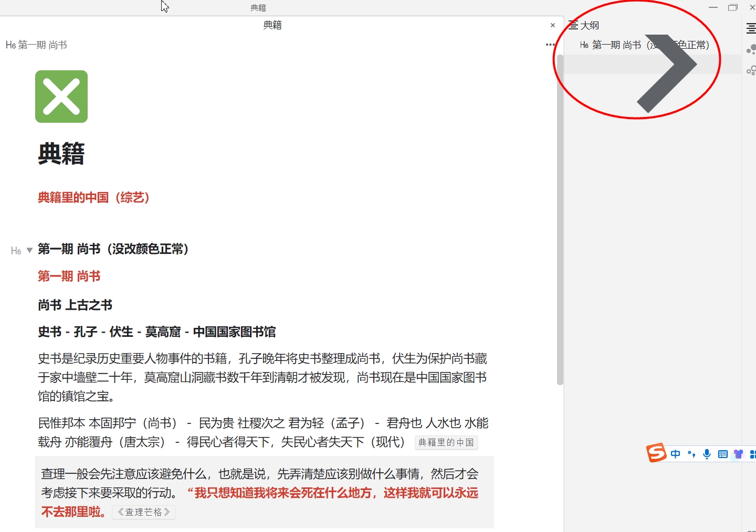The width and height of the screenshot is (756, 532).
Task: Click the green X document icon
Action: pos(61,97)
